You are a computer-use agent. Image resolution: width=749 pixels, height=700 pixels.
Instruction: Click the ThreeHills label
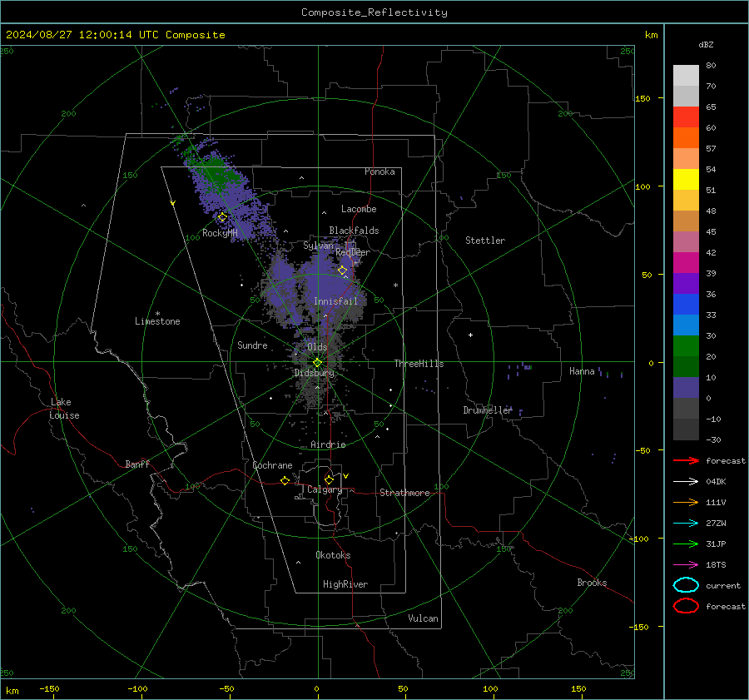click(x=419, y=364)
